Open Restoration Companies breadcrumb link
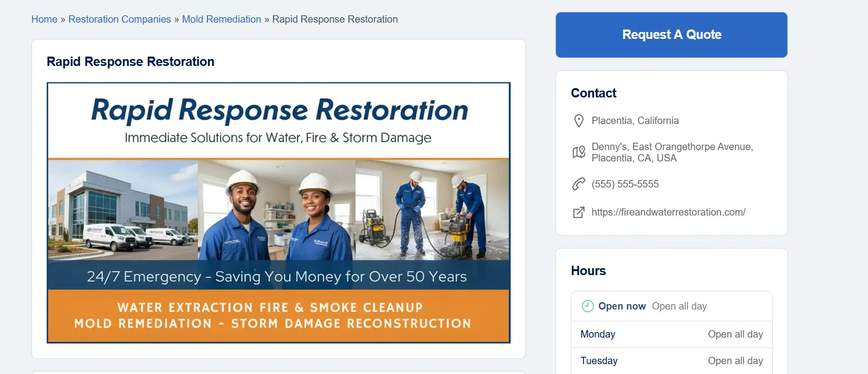 (119, 19)
